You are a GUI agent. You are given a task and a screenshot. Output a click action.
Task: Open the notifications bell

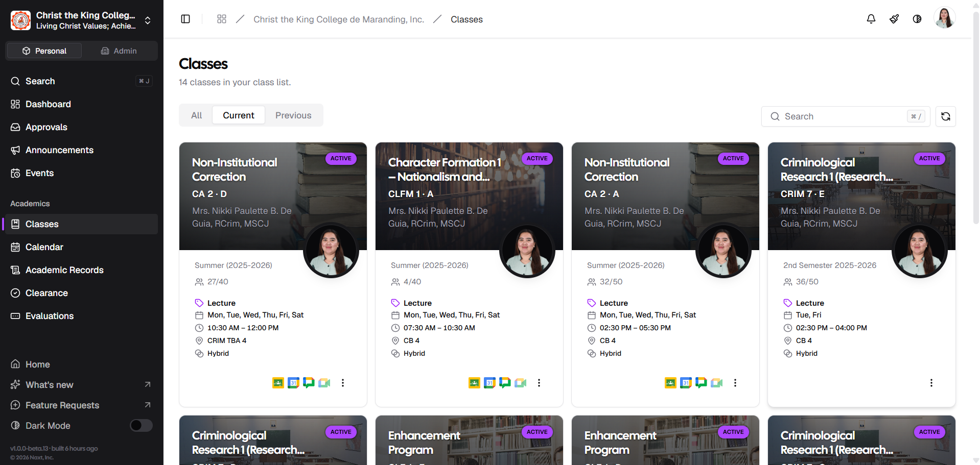click(871, 19)
